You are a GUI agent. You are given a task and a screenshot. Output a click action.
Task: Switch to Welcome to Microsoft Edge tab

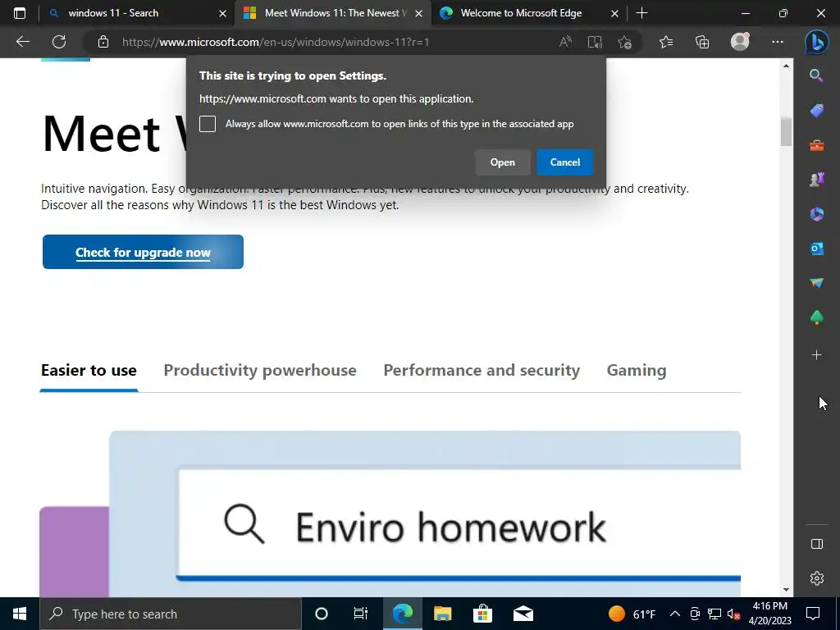click(x=521, y=13)
